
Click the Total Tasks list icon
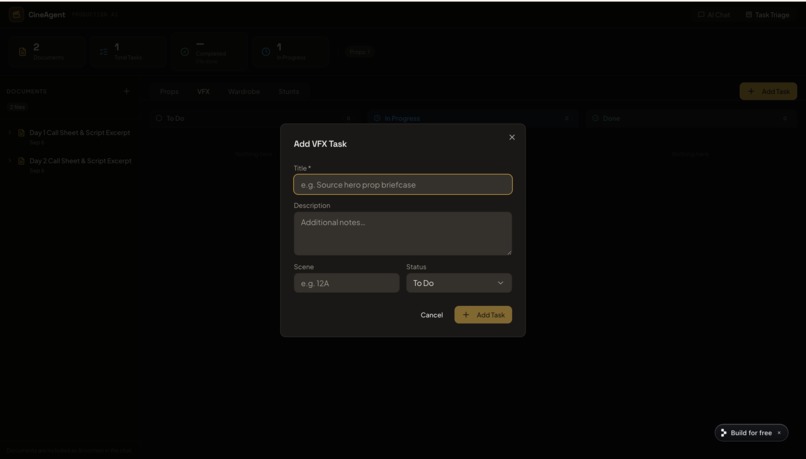click(x=103, y=52)
